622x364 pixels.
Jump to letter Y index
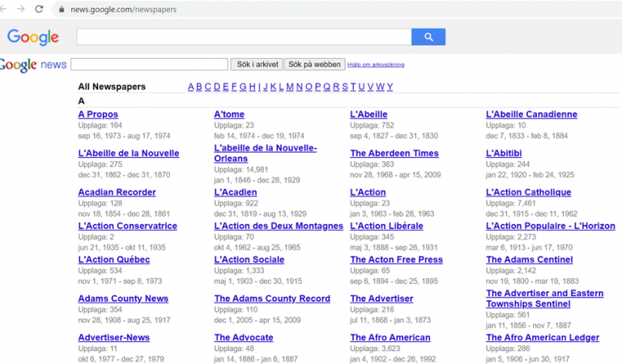(390, 87)
